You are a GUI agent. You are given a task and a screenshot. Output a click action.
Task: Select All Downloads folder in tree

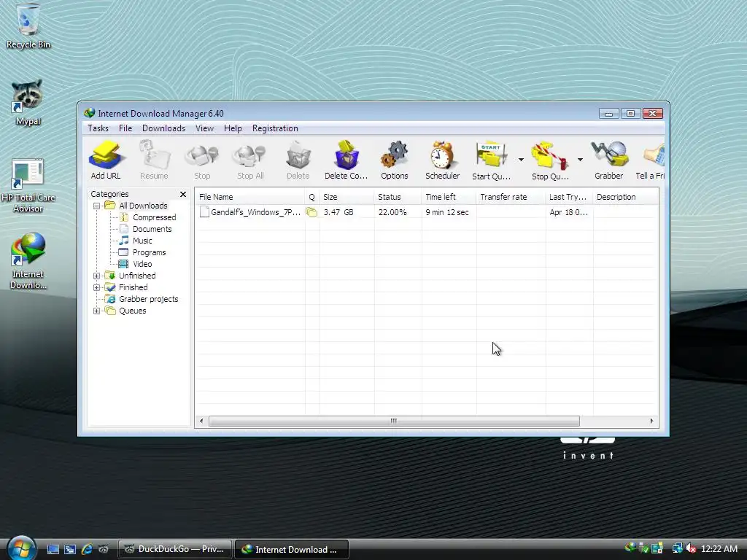[143, 206]
